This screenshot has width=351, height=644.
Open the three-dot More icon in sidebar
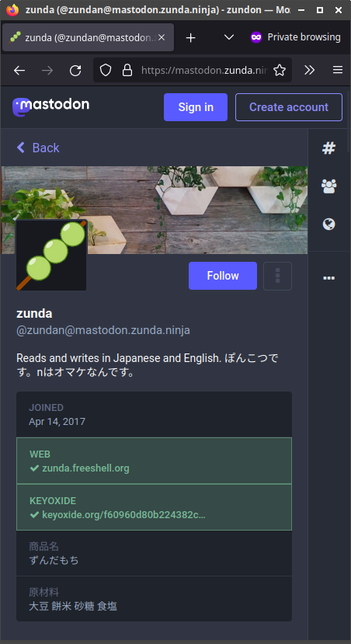tap(328, 278)
